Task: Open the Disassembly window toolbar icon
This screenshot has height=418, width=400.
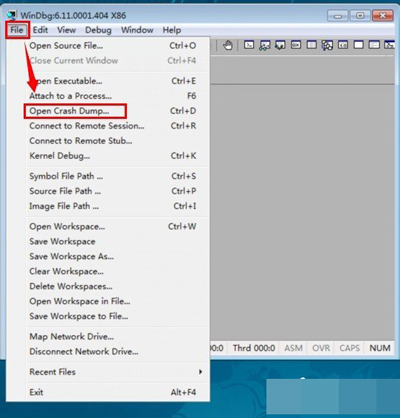Action: coord(343,45)
